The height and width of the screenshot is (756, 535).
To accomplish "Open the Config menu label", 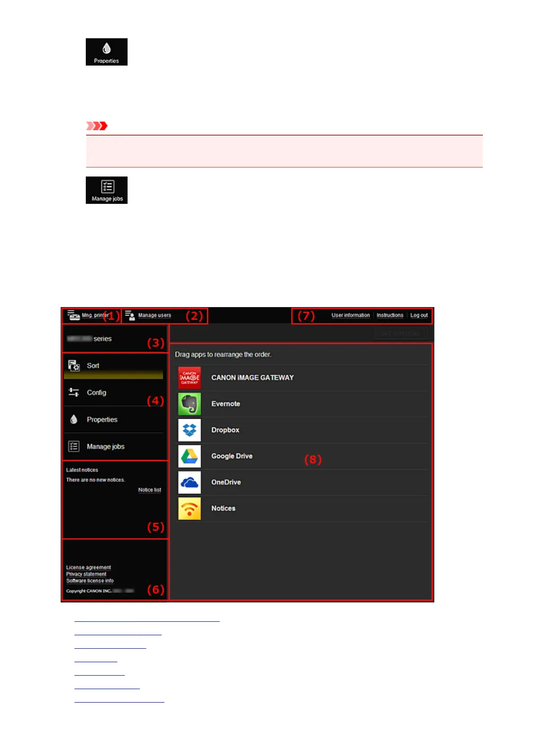I will [x=97, y=392].
